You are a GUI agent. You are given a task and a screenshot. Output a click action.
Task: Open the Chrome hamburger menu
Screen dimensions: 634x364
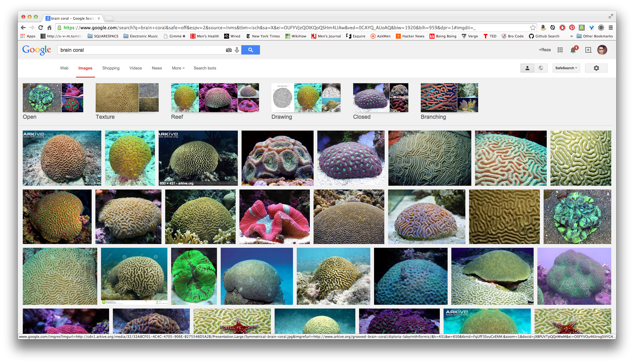(611, 28)
